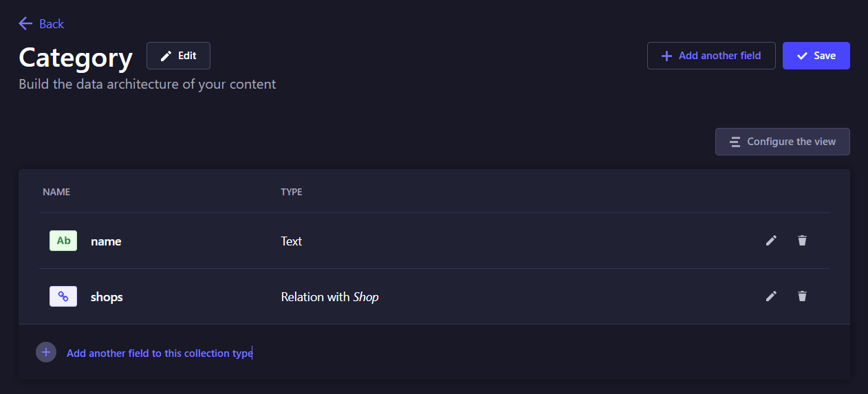Click the TYPE column header
This screenshot has height=394, width=868.
click(292, 192)
